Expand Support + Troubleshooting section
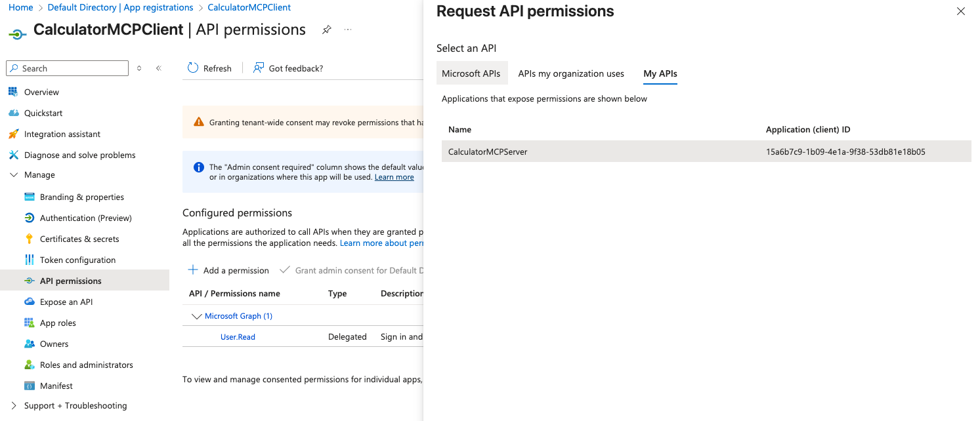Viewport: 980px width, 421px height. 14,405
